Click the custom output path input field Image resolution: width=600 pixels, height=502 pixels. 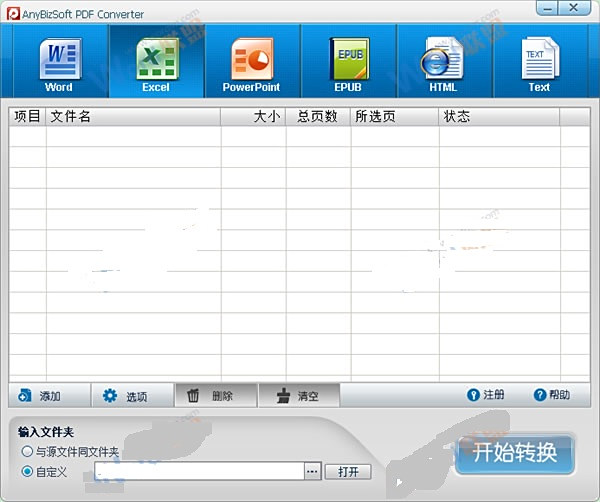[x=199, y=471]
